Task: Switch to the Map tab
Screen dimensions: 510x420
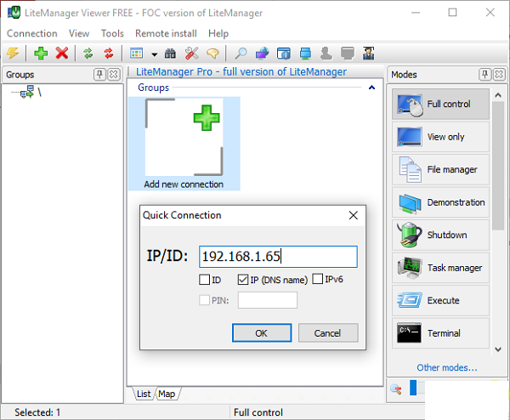Action: 167,394
